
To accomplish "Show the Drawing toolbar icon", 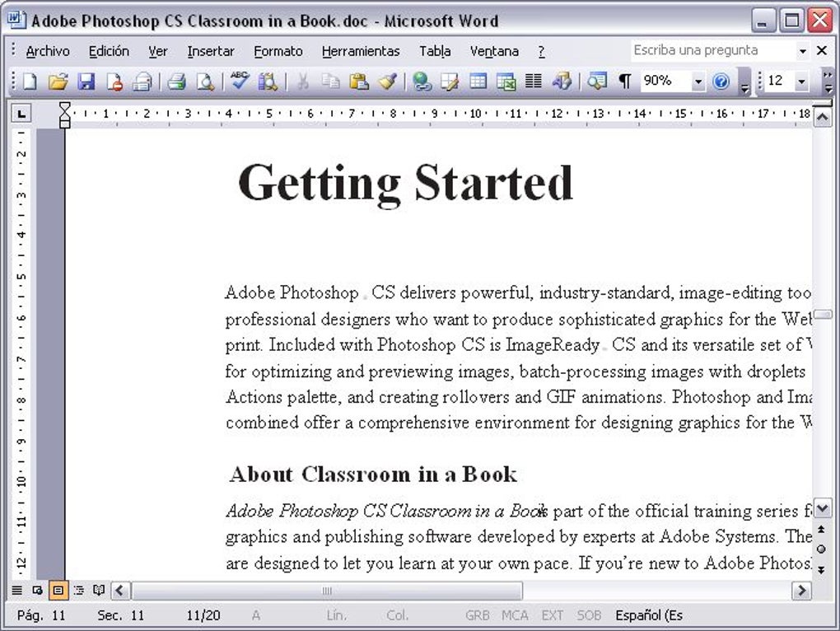I will click(x=562, y=81).
